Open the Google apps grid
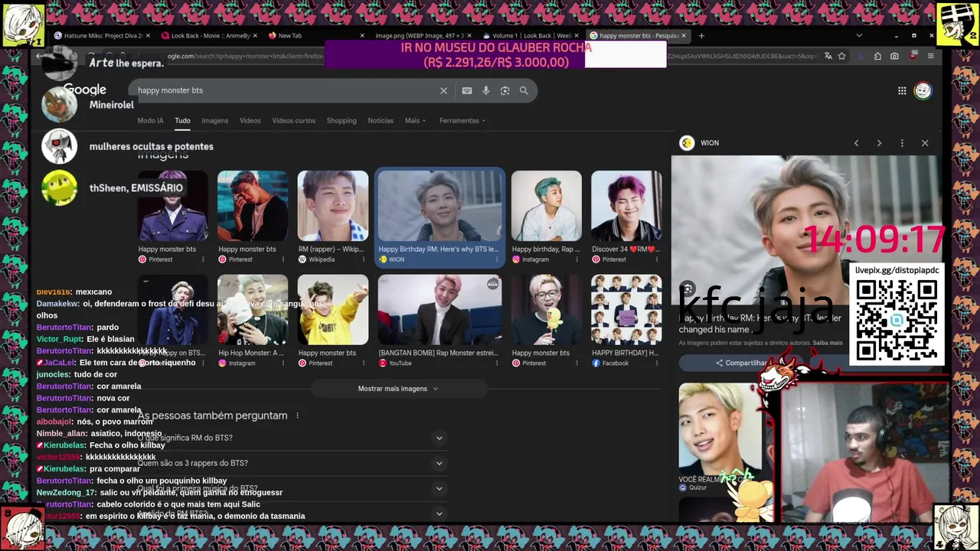Image resolution: width=980 pixels, height=551 pixels. [x=902, y=90]
